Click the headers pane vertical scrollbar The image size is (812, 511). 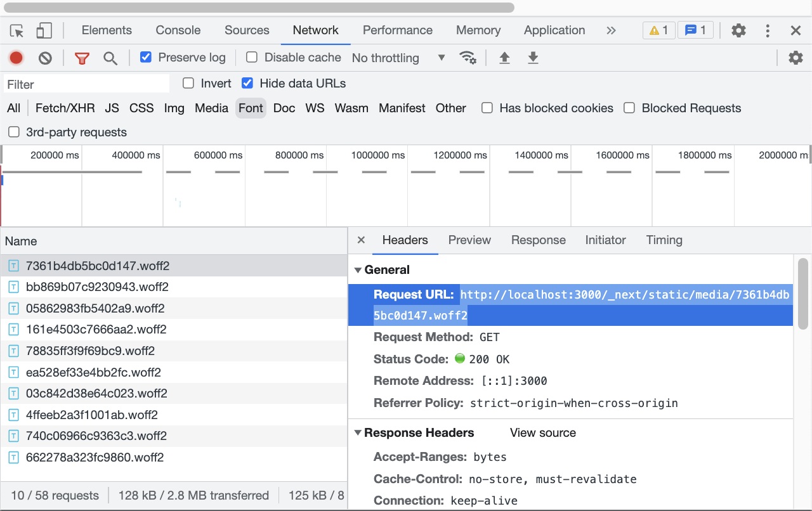point(803,294)
